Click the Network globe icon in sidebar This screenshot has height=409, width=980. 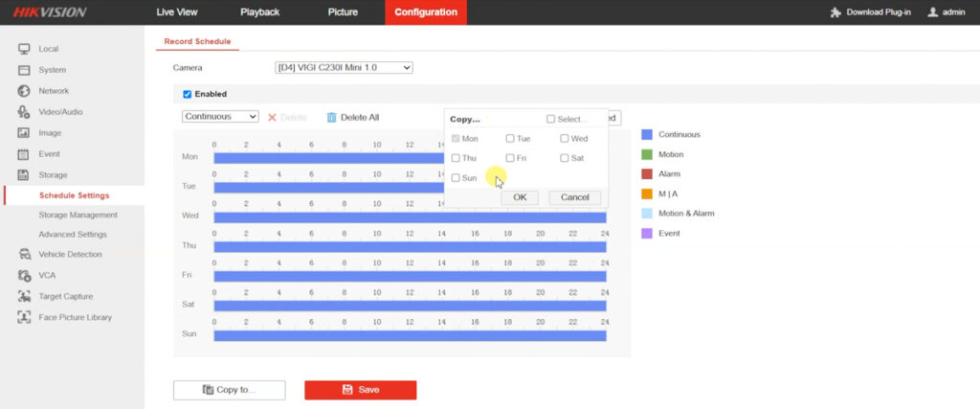pos(24,91)
